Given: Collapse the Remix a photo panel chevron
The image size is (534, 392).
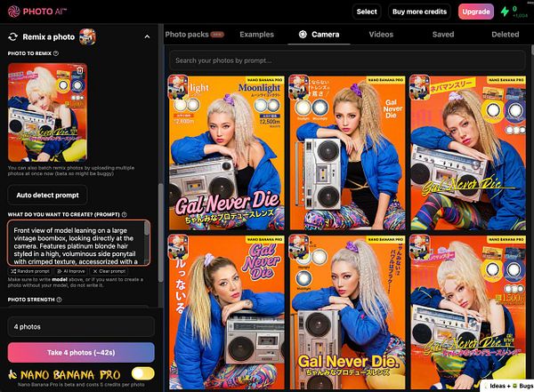Looking at the screenshot, I should pos(147,36).
